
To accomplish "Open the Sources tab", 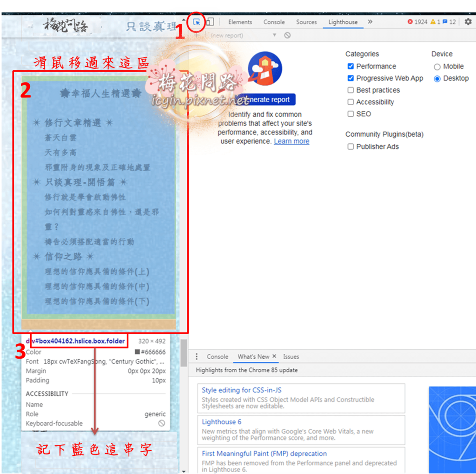I will [x=306, y=22].
